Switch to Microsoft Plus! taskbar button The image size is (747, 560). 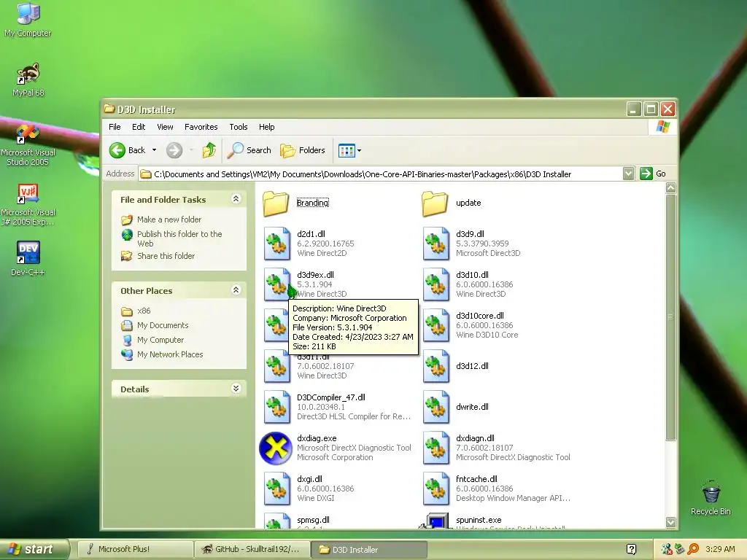135,550
